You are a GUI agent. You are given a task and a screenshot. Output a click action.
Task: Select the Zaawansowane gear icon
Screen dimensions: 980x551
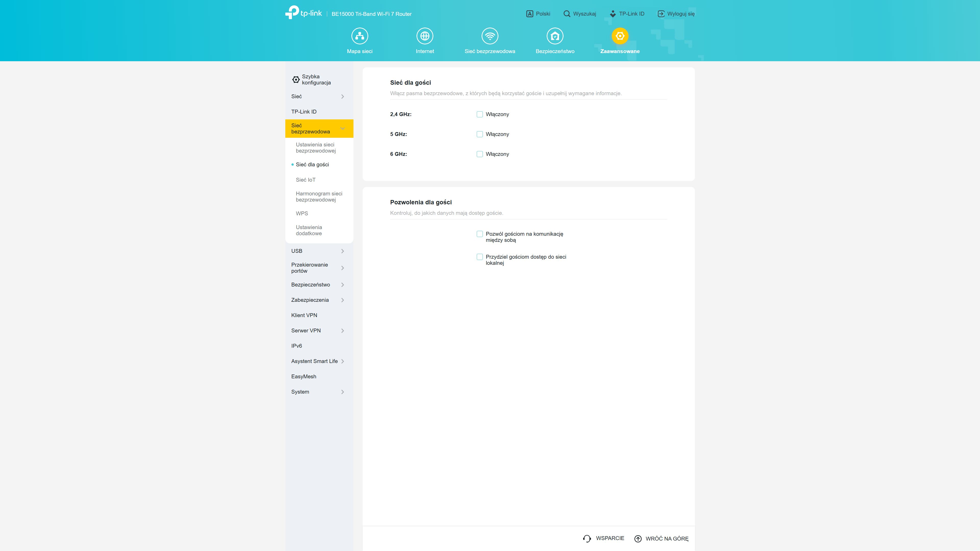tap(620, 36)
